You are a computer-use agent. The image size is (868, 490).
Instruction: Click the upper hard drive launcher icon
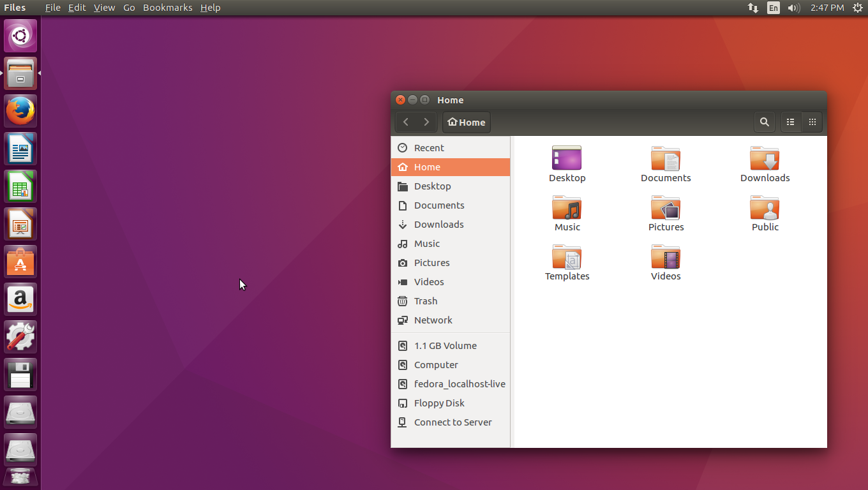pos(20,412)
